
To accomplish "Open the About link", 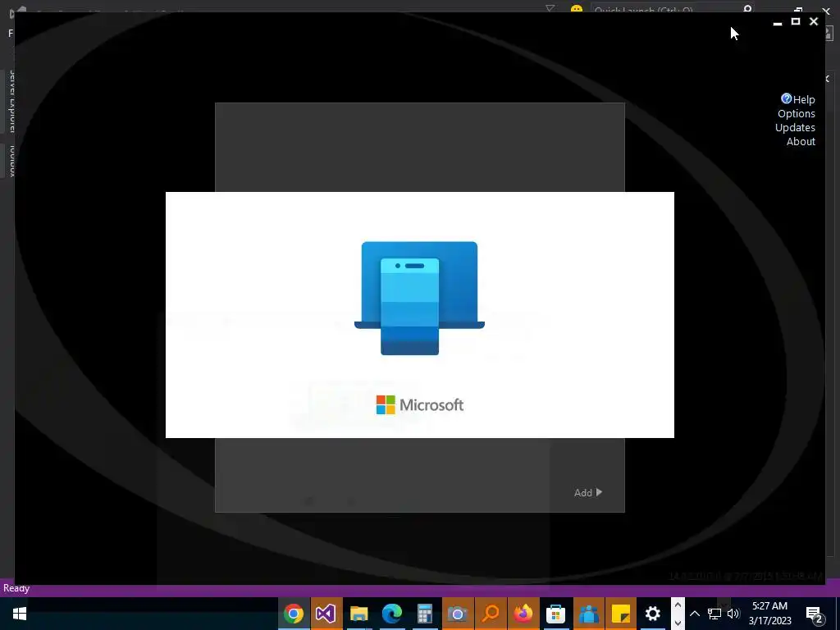I will [801, 141].
